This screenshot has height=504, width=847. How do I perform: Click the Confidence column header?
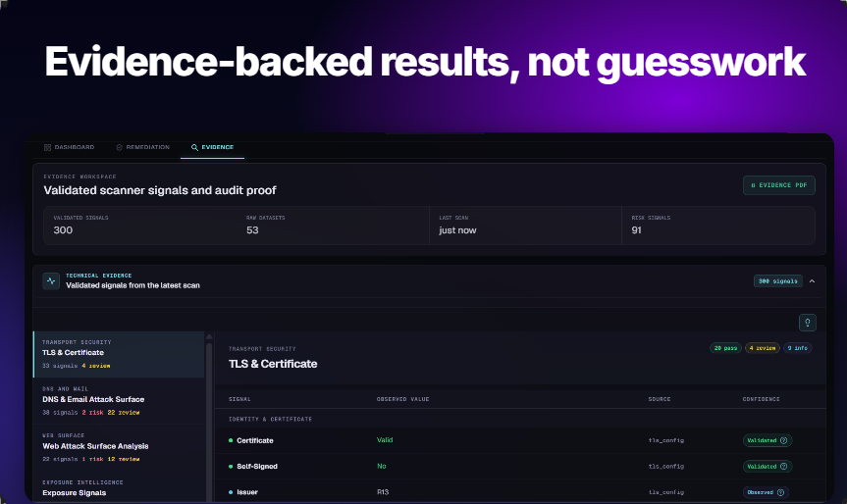[x=761, y=399]
